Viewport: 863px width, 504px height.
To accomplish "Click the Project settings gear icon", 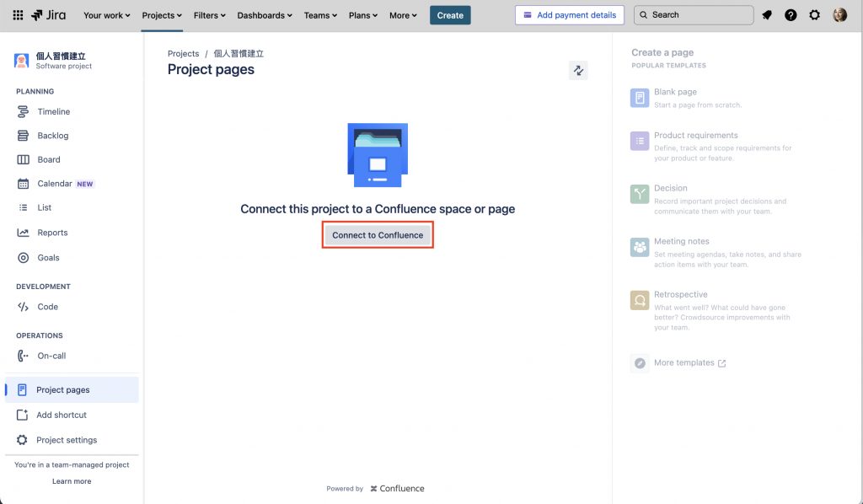I will pyautogui.click(x=22, y=440).
